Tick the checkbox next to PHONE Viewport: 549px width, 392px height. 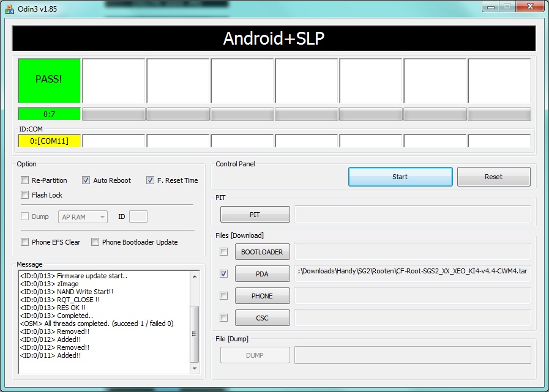point(223,296)
